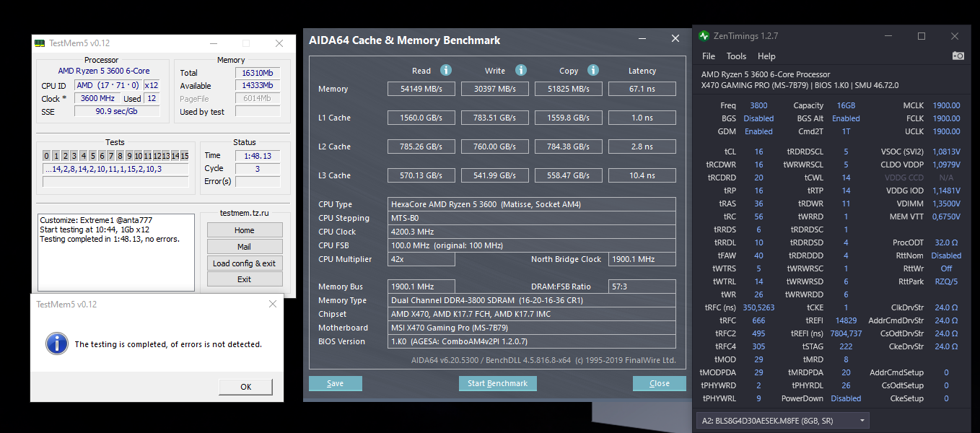The height and width of the screenshot is (433, 980).
Task: Minimize the AIDA64 benchmark window
Action: [642, 38]
